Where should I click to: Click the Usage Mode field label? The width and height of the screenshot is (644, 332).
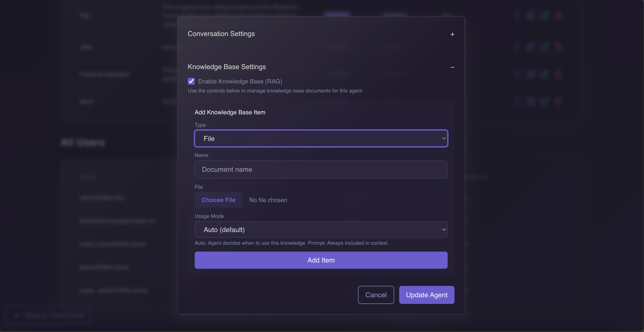[209, 216]
